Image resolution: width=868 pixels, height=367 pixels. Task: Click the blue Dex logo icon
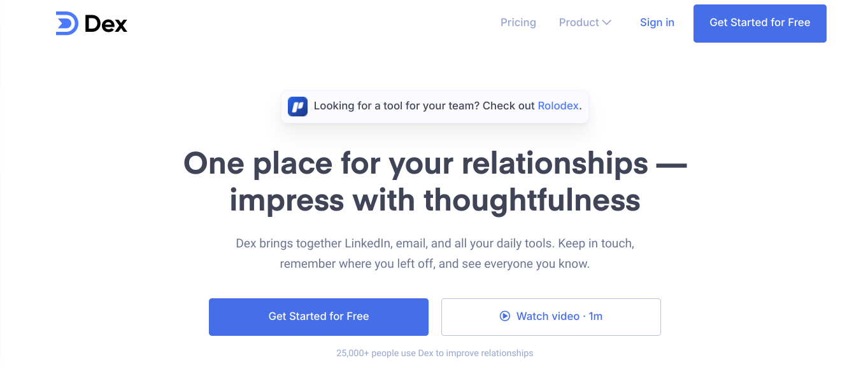click(x=67, y=24)
